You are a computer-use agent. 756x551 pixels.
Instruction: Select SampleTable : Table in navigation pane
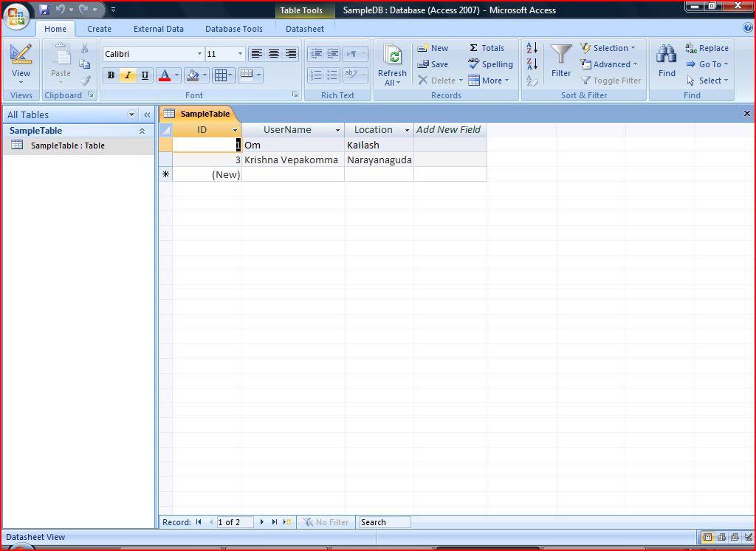pyautogui.click(x=79, y=146)
